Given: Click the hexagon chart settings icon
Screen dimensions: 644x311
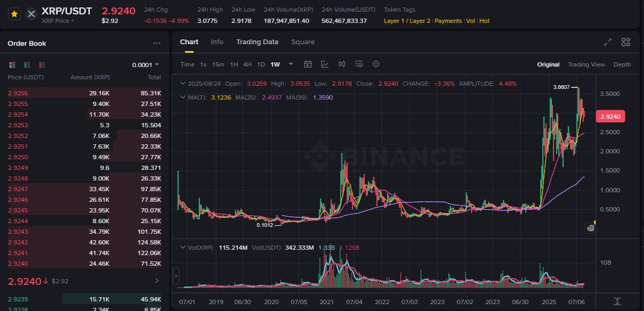Looking at the screenshot, I should (x=376, y=64).
